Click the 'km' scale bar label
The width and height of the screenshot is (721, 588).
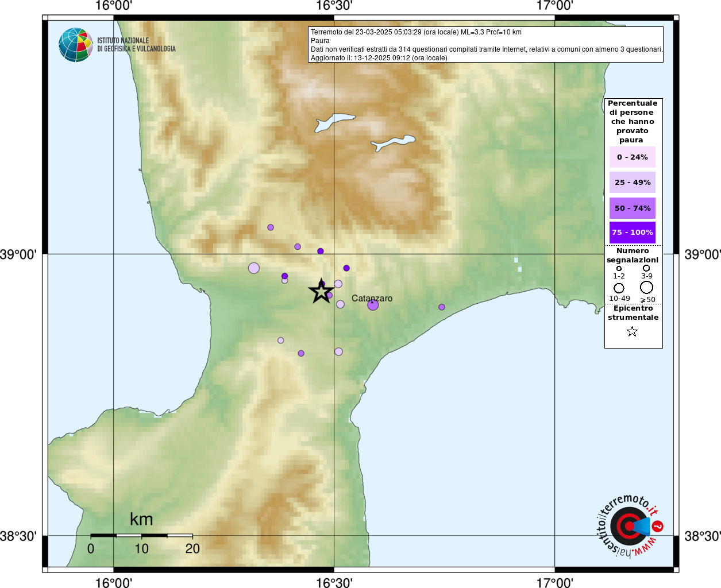(141, 519)
